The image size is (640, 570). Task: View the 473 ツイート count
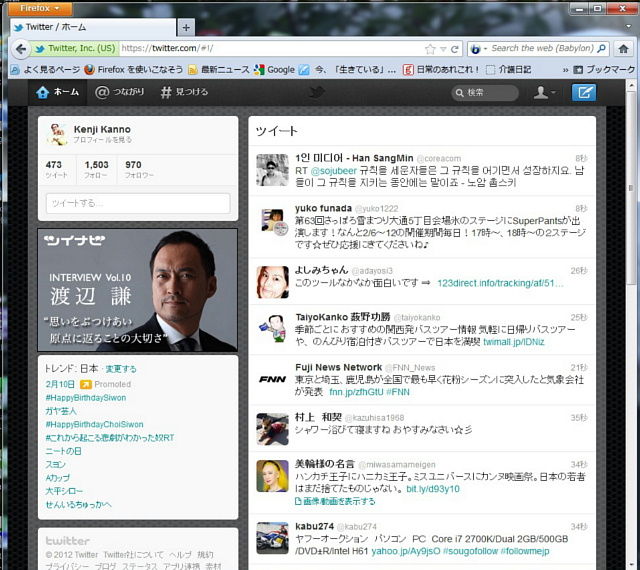56,169
